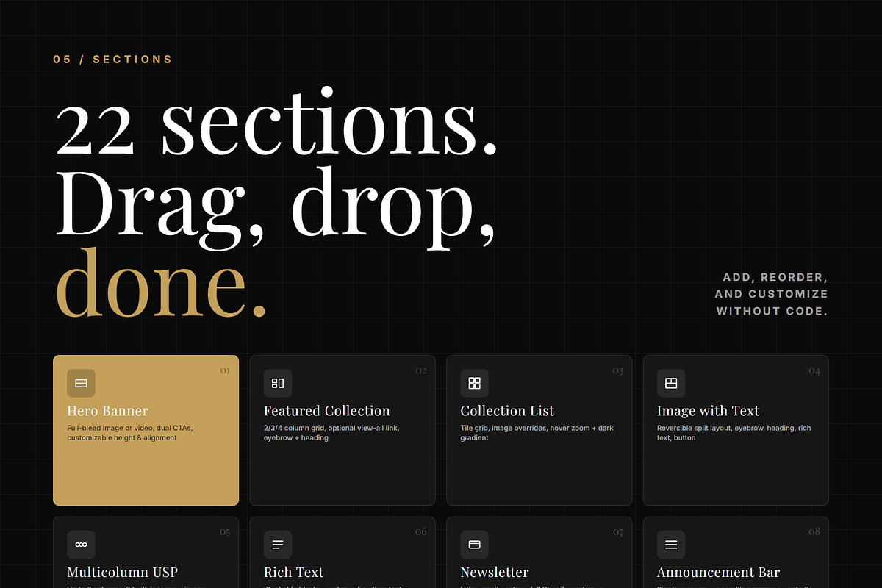Image resolution: width=882 pixels, height=588 pixels.
Task: Click the Rich Text lines icon
Action: pos(278,545)
